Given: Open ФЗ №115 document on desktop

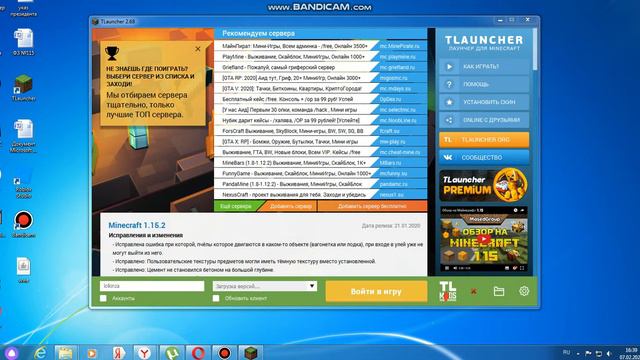Looking at the screenshot, I should (x=23, y=42).
